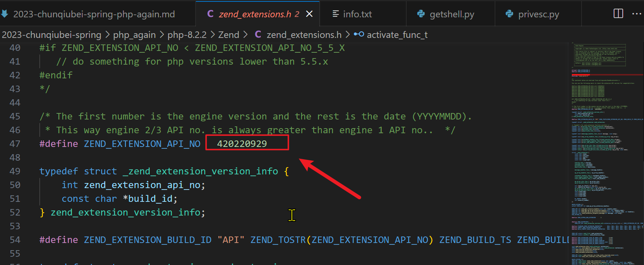Click the text file icon on info.txt tab
Screen dimensions: 644x265
[x=336, y=14]
